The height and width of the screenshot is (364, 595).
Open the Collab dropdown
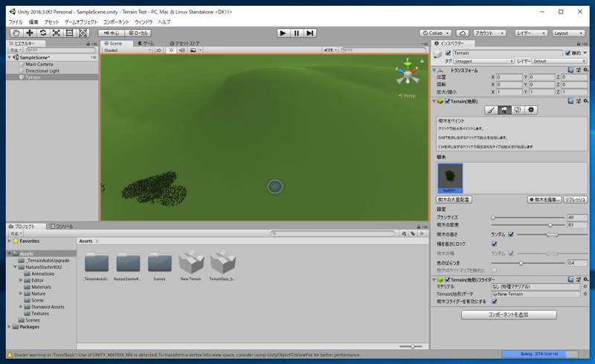coord(436,33)
